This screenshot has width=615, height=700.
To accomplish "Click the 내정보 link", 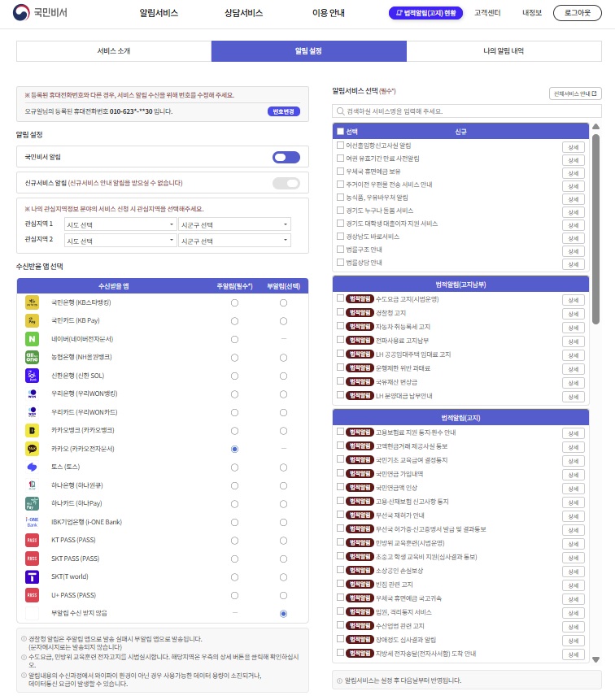I will (532, 13).
